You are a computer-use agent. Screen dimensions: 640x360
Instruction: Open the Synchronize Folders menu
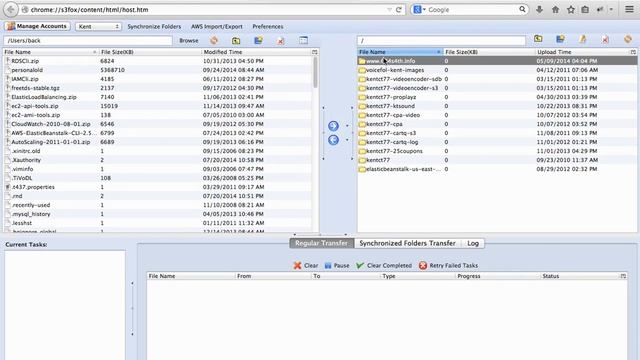click(154, 26)
